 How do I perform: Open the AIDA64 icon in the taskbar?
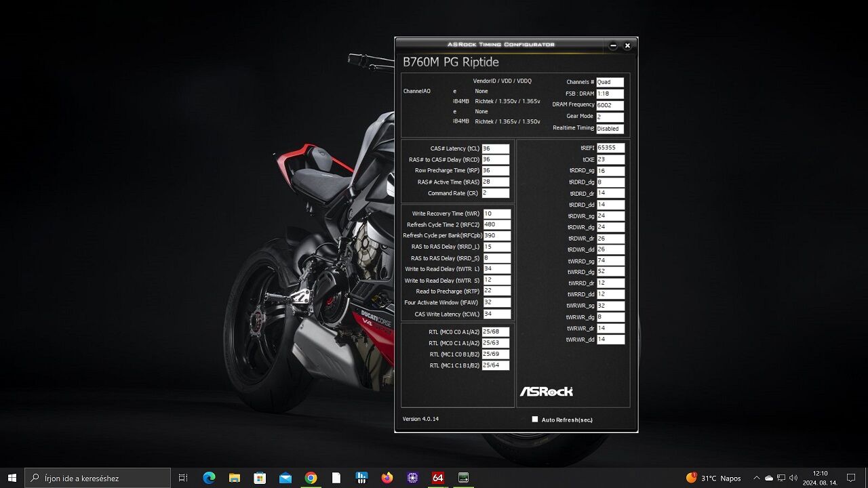click(x=438, y=478)
